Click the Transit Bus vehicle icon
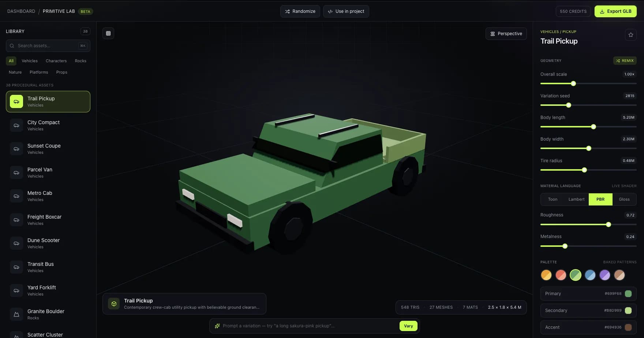Screen dimensions: 644x338 click(16, 267)
